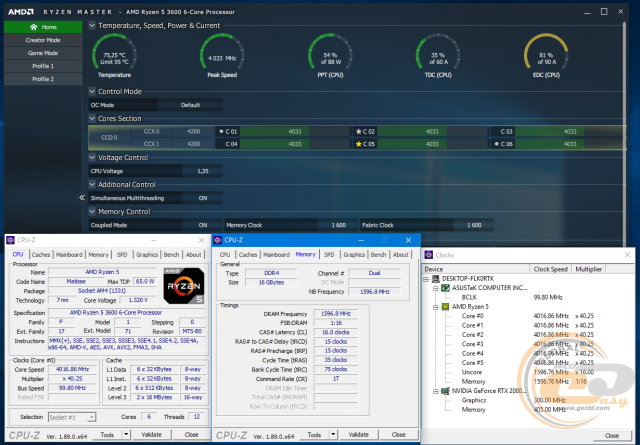
Task: Toggle Coupled Mode ON
Action: pos(203,225)
